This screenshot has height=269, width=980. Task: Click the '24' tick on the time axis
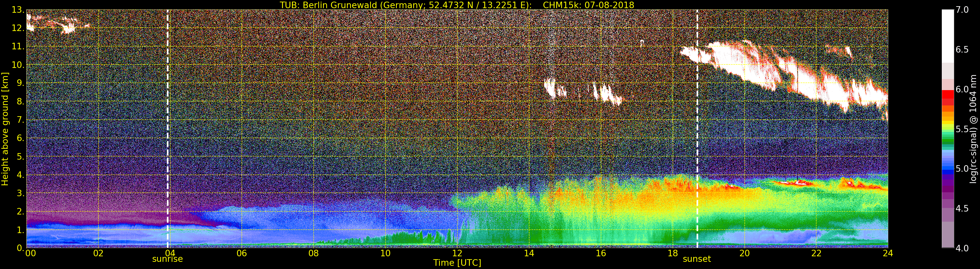click(x=888, y=253)
